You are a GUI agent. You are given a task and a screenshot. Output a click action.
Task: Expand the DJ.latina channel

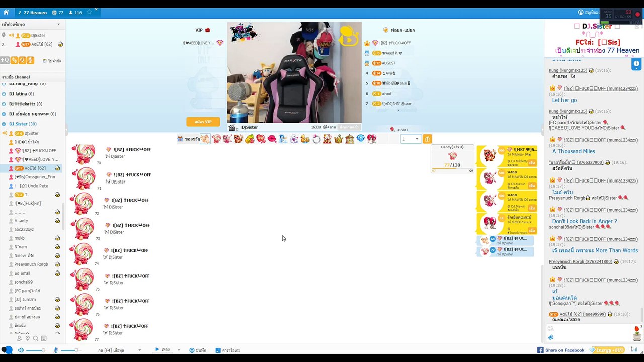coord(4,94)
